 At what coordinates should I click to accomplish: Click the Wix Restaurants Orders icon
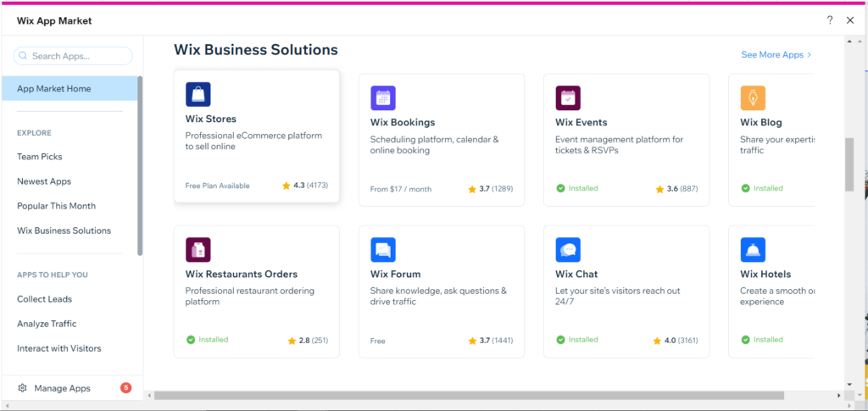198,250
